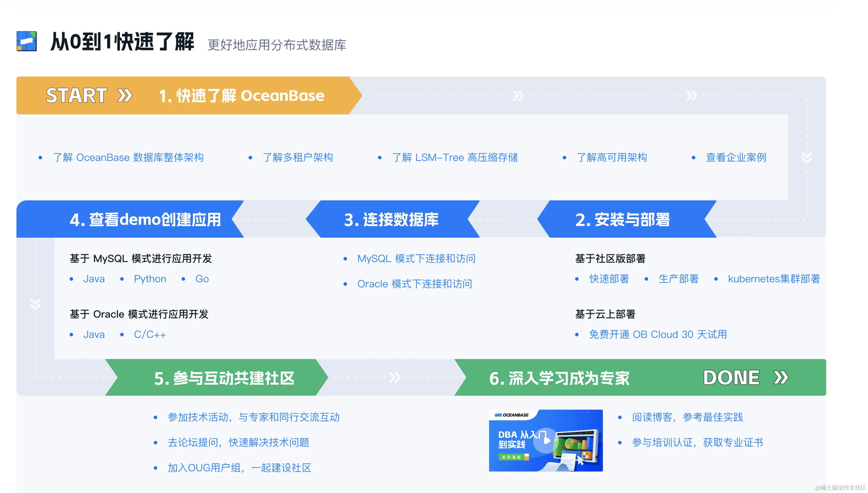Viewport: 868px width, 493px height.
Task: Open Oracle 模式下连接和访问 link
Action: pyautogui.click(x=414, y=284)
